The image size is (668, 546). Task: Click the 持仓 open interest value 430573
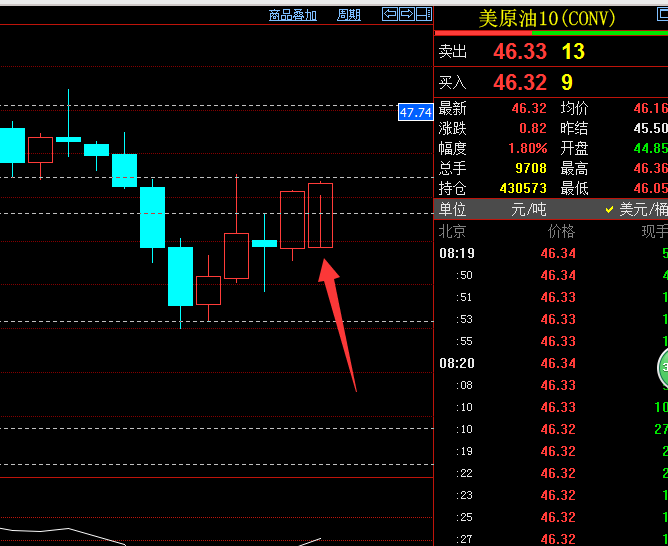[x=522, y=188]
